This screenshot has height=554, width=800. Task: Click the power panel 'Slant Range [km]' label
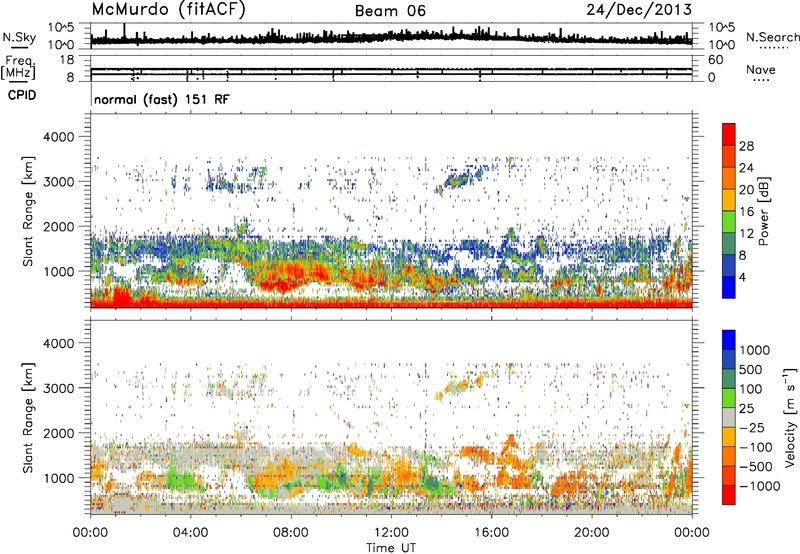click(28, 211)
